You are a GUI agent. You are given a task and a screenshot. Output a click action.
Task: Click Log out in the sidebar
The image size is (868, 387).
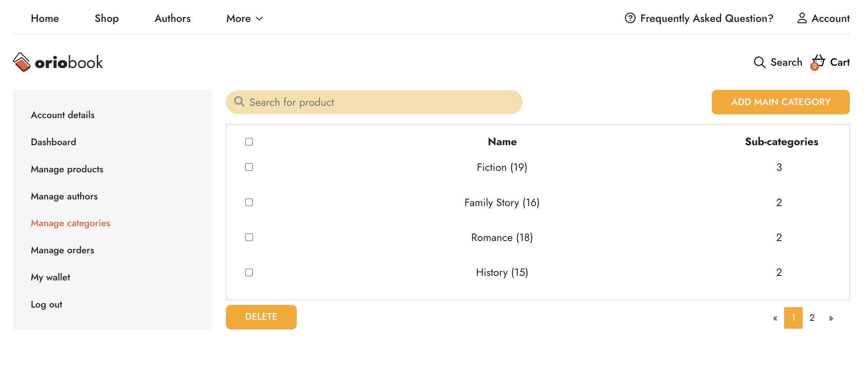[46, 305]
